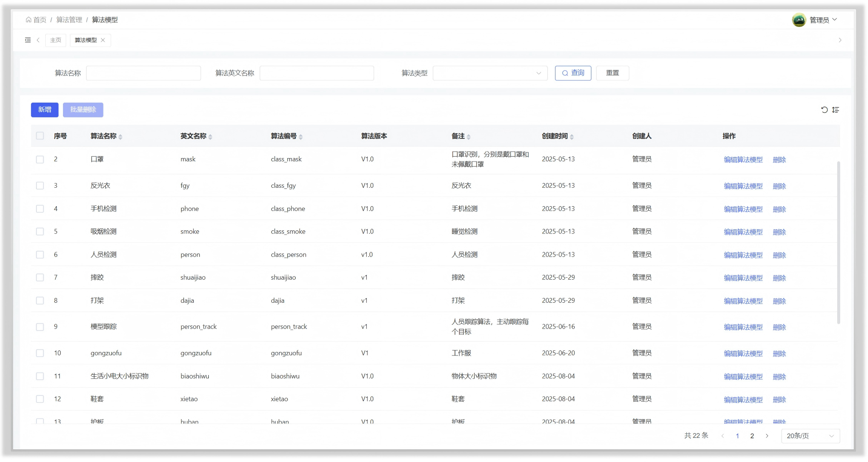
Task: Click the 算法名称 search input field
Action: [143, 73]
